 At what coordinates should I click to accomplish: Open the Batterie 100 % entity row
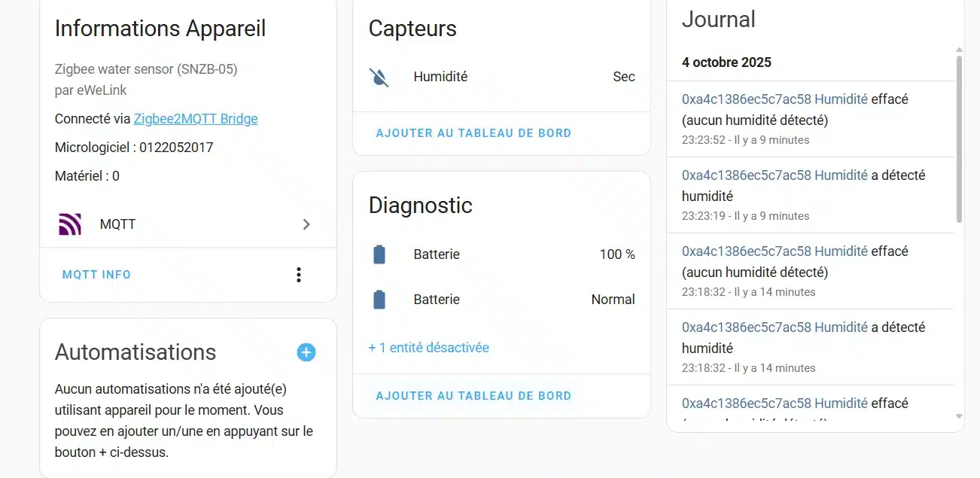coord(501,254)
